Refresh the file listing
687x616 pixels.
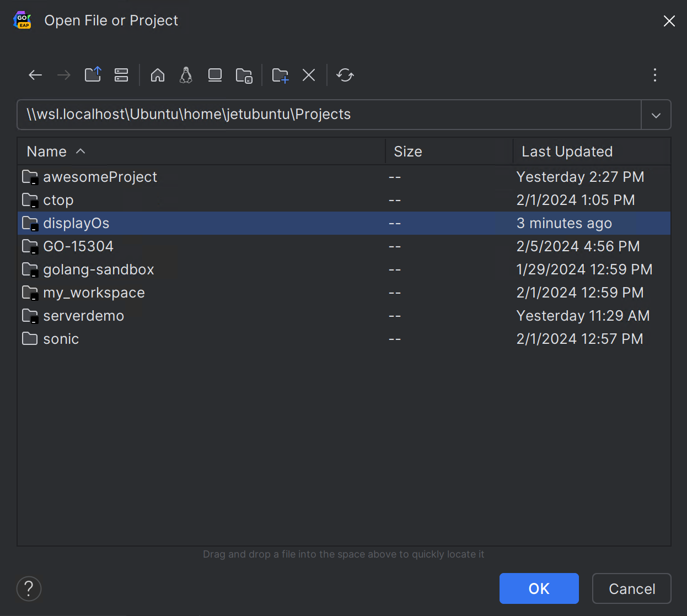pyautogui.click(x=345, y=75)
